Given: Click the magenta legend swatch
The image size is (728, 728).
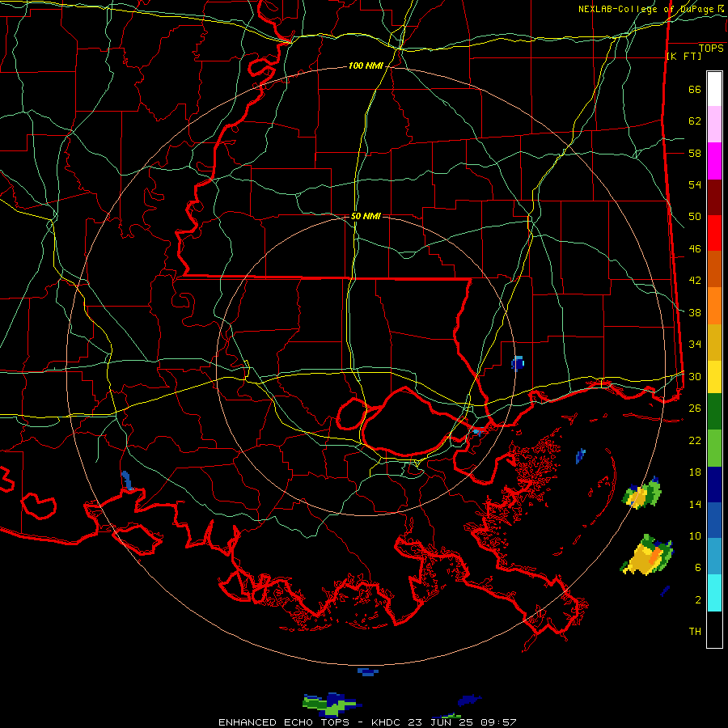Looking at the screenshot, I should [x=714, y=161].
